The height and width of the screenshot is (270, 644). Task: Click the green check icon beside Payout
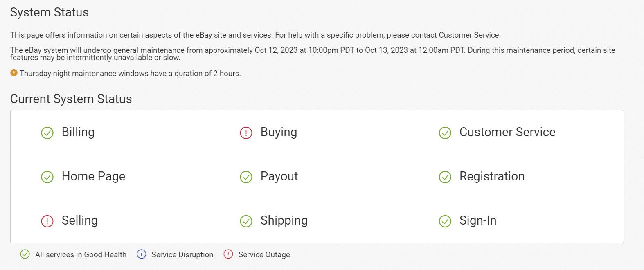(x=246, y=177)
